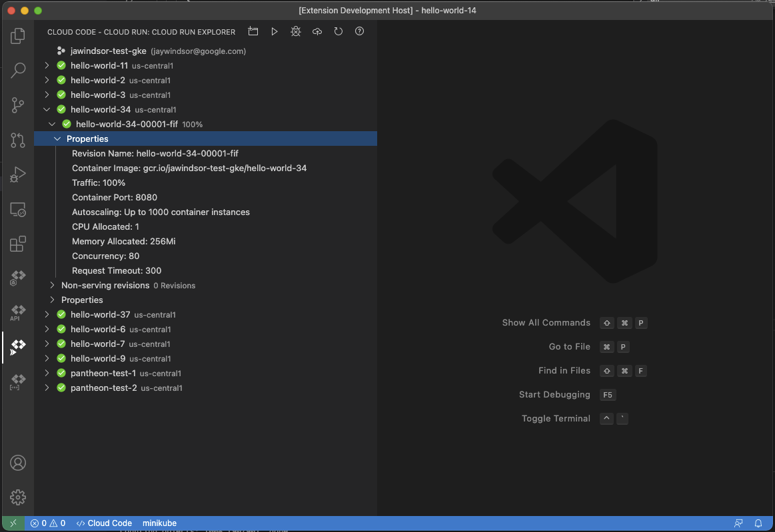Collapse the hello-world-34-00001-fif revision
The image size is (775, 532).
pos(52,124)
